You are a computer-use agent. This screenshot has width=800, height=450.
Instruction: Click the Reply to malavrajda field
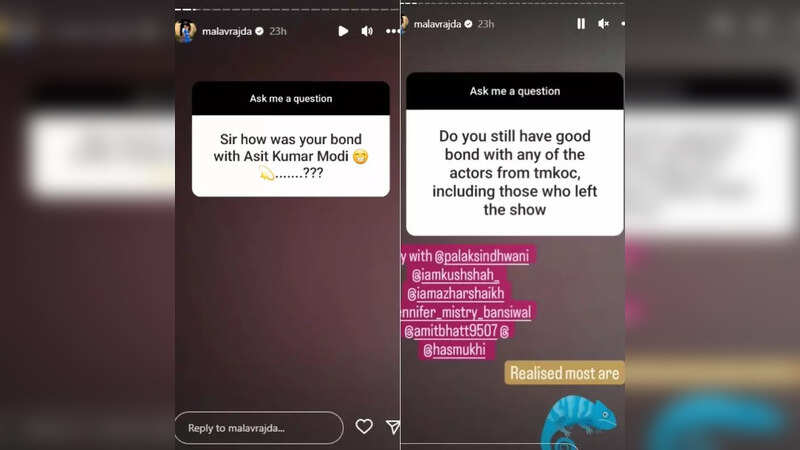coord(259,428)
